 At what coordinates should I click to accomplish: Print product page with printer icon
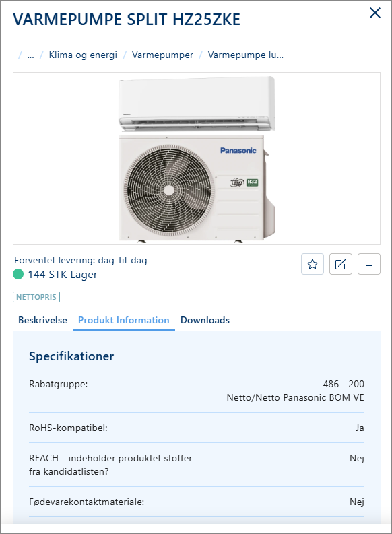(369, 264)
